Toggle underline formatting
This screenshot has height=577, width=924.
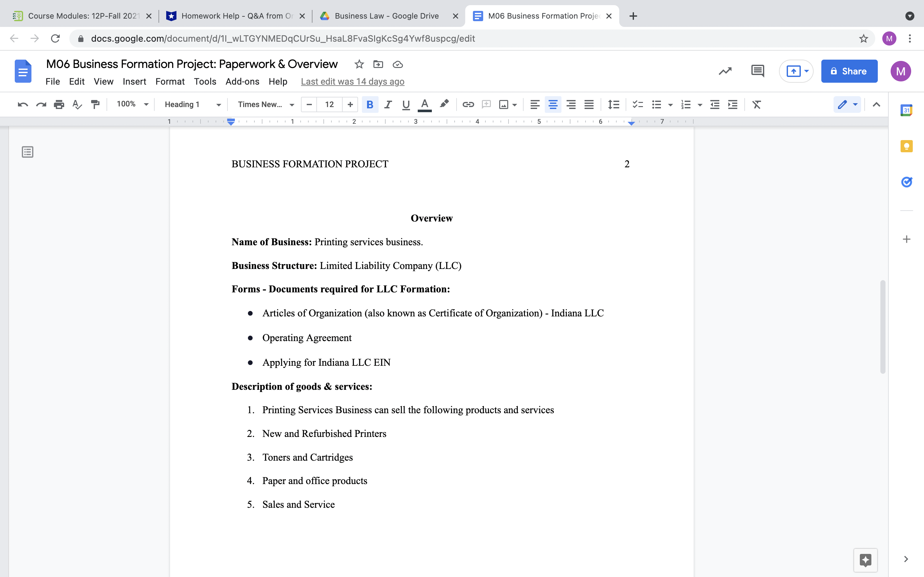406,104
